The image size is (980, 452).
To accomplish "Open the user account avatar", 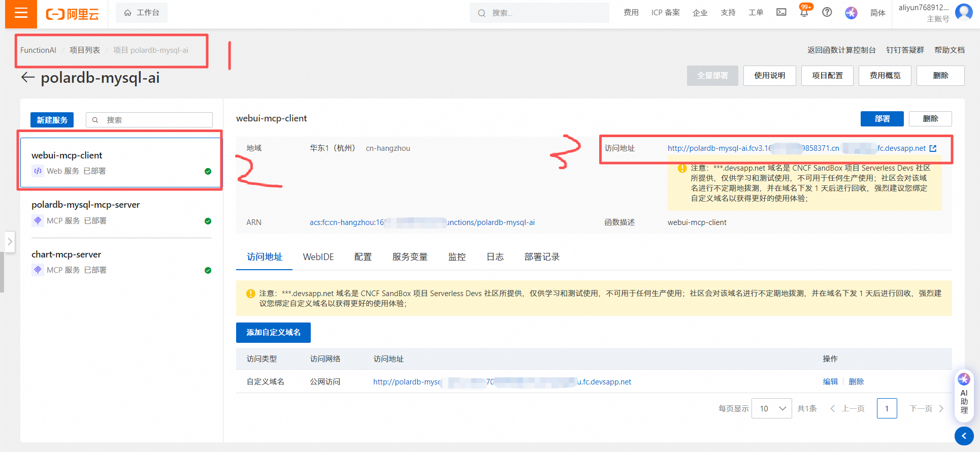I will pos(964,12).
